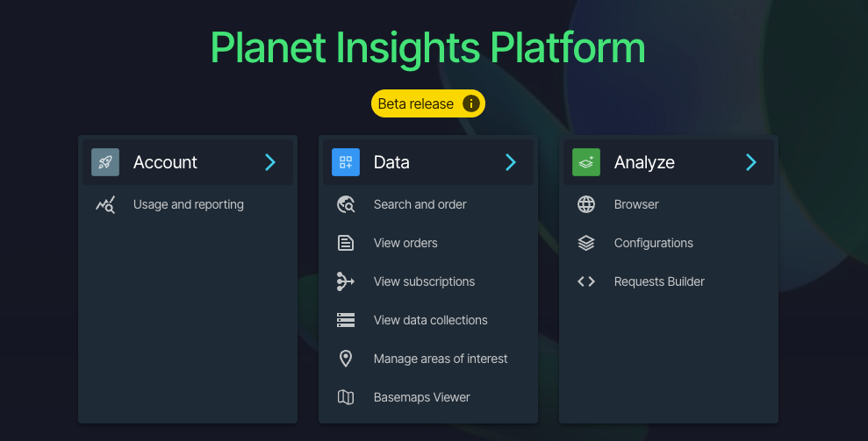Screen dimensions: 868x441
Task: Click the Usage and reporting chart icon
Action: pos(105,205)
